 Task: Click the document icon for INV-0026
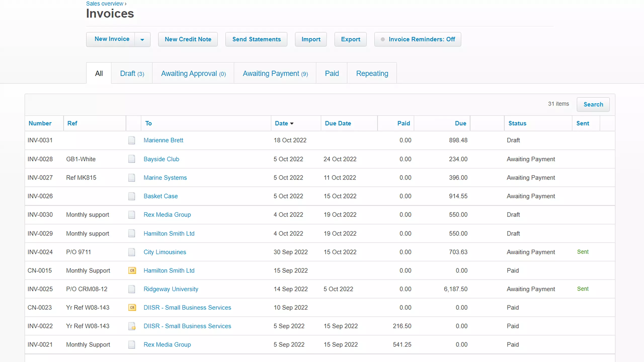click(132, 196)
